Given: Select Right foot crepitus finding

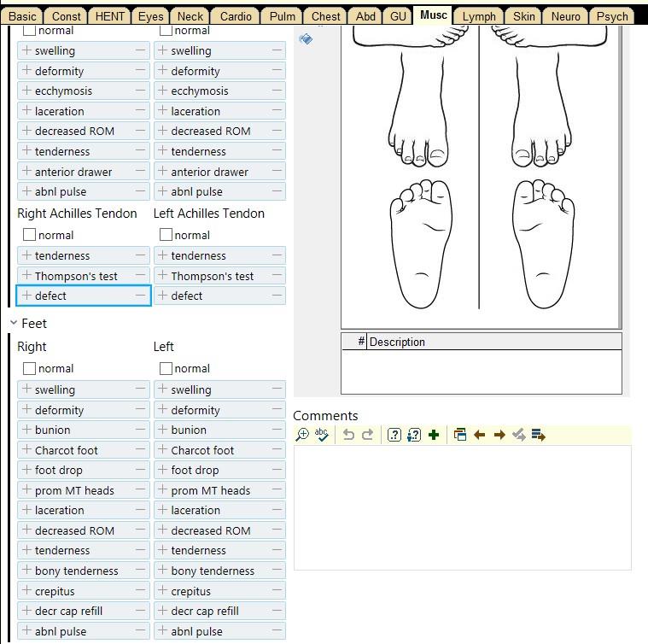Looking at the screenshot, I should point(55,591).
